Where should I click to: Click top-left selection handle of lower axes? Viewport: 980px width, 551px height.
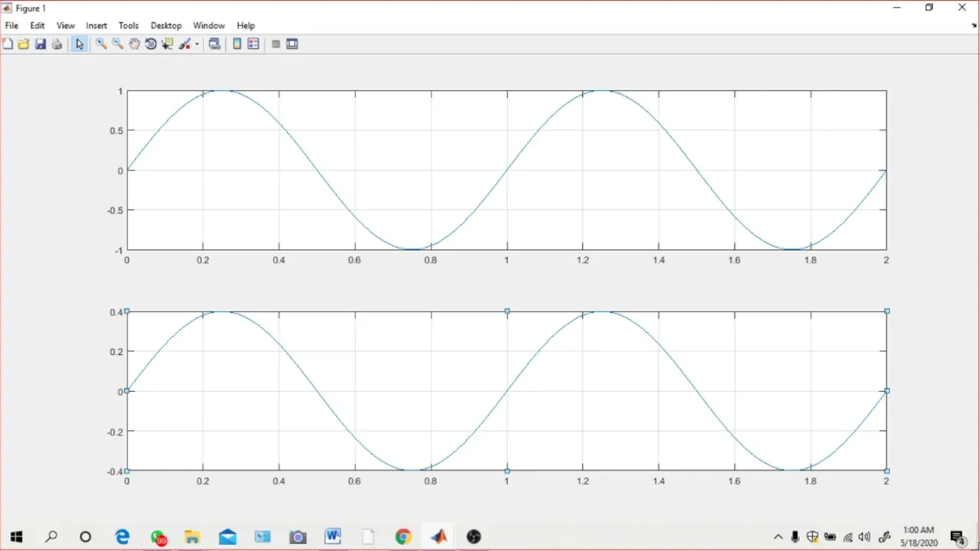tap(127, 311)
